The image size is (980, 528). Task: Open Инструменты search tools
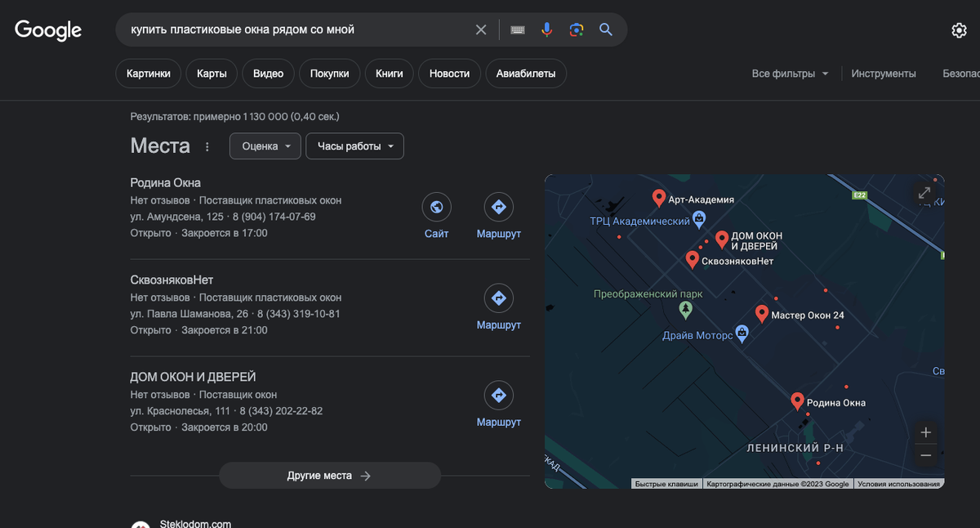click(x=884, y=74)
